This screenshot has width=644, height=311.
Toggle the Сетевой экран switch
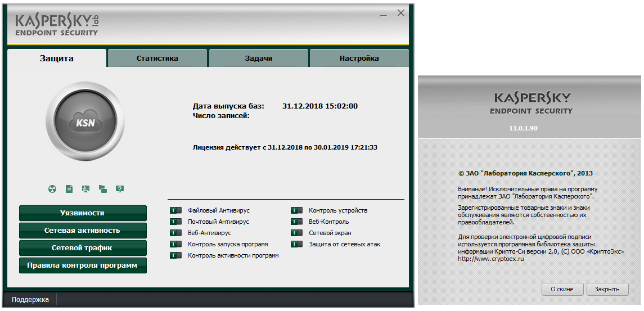pyautogui.click(x=296, y=233)
